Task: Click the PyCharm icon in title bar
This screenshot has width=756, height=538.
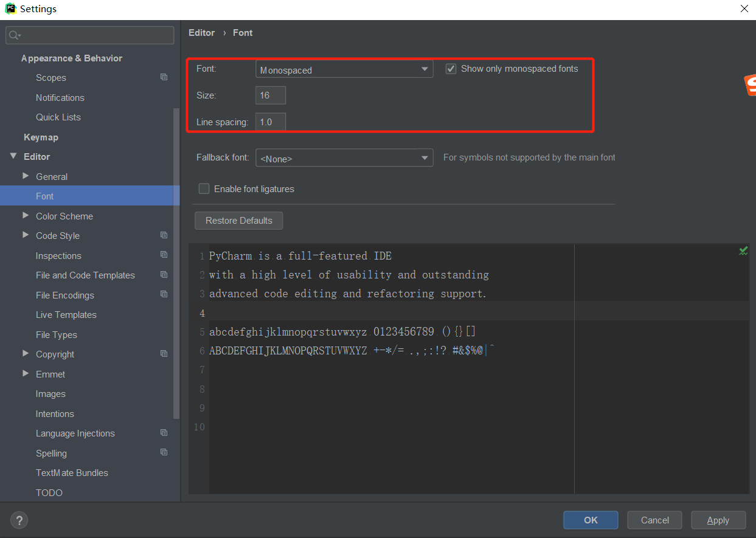Action: [10, 9]
